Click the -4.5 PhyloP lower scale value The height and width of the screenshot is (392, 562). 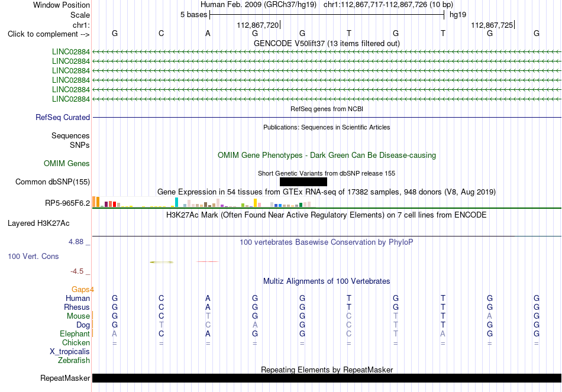click(77, 271)
